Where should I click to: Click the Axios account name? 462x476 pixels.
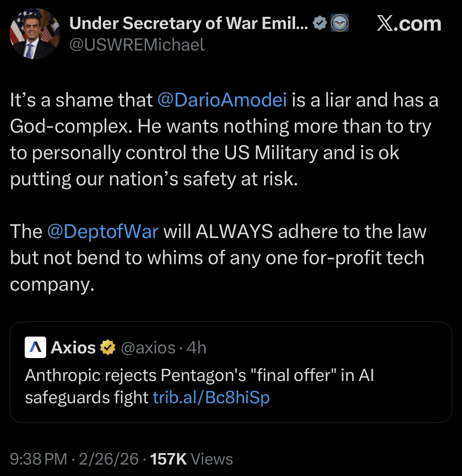click(x=73, y=347)
